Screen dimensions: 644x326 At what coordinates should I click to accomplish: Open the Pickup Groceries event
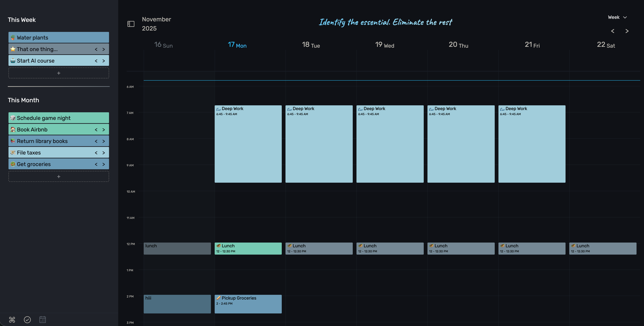tap(248, 304)
